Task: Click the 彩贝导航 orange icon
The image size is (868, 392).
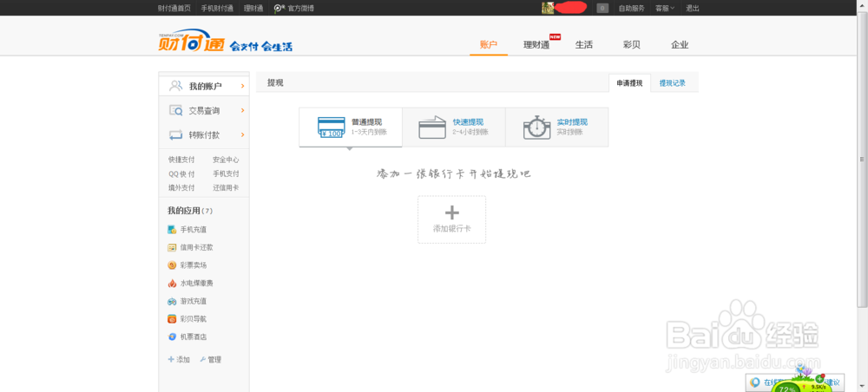Action: pyautogui.click(x=172, y=319)
